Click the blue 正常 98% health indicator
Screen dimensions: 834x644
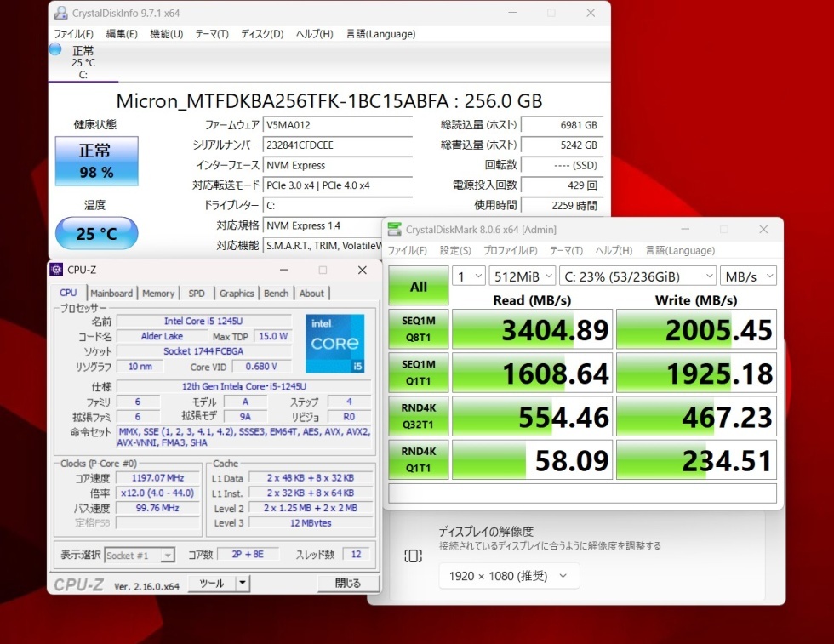(96, 162)
